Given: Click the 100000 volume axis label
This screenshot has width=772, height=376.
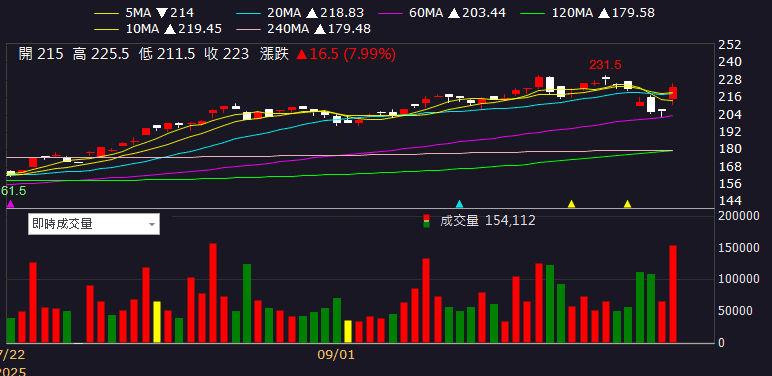Looking at the screenshot, I should (x=739, y=279).
